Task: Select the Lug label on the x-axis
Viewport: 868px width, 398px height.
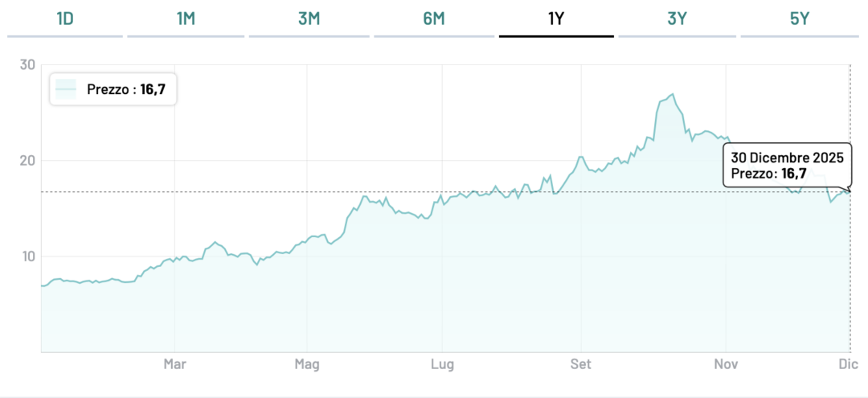Action: (x=443, y=365)
